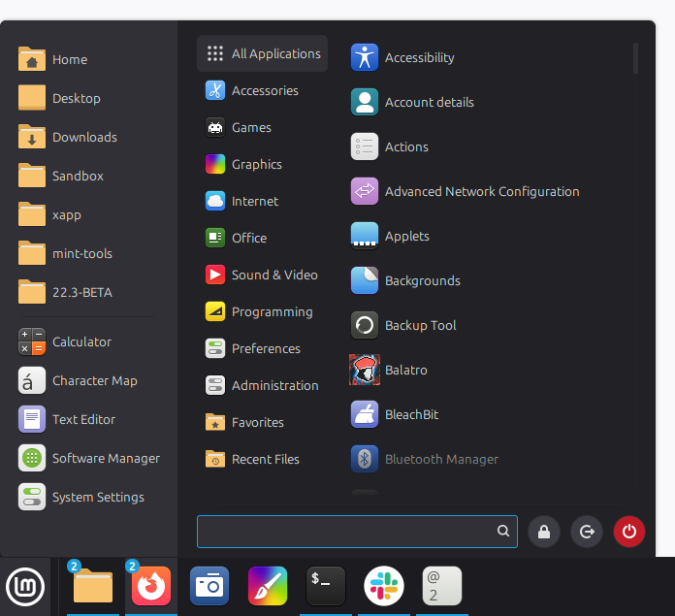Click the lock screen icon

(543, 532)
